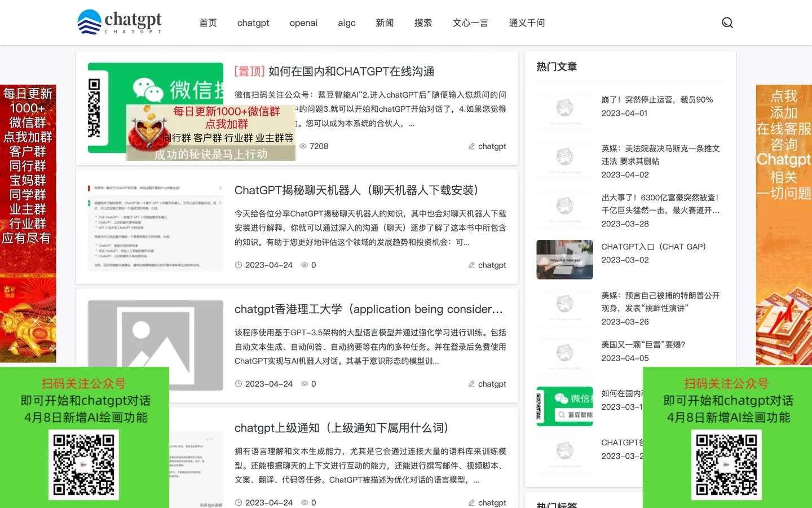Click clock icon on 揭秘聊天机器人 article
The height and width of the screenshot is (508, 812).
point(239,265)
